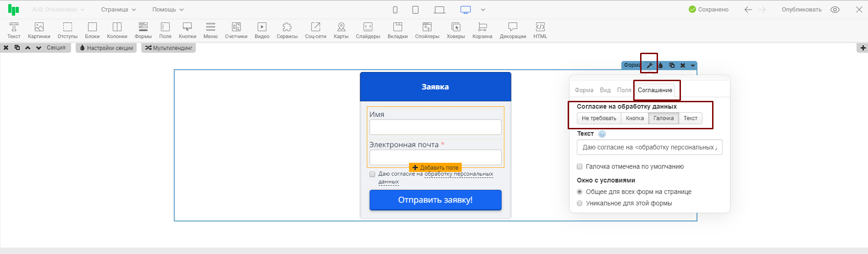This screenshot has height=254, width=868.
Task: Enable 'Галочка отмечена по умолчанию' checkbox
Action: point(580,166)
